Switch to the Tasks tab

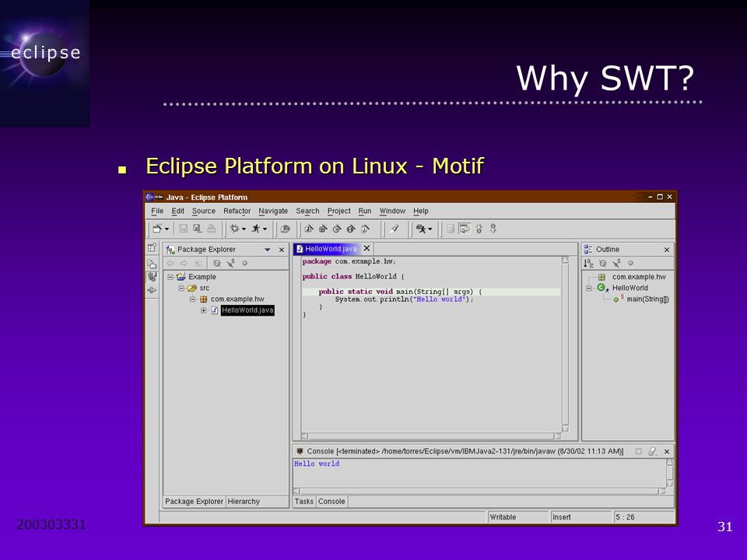[303, 502]
